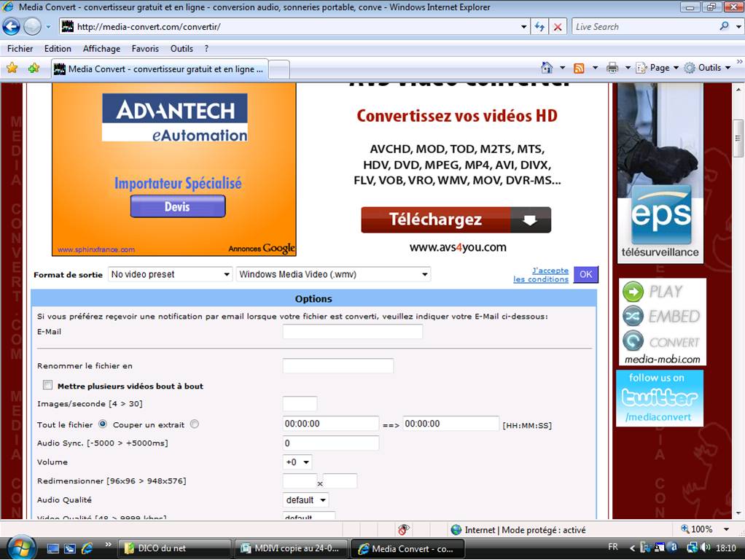This screenshot has width=745, height=560.
Task: Click the MDIVI copie taskbar button
Action: tap(292, 548)
